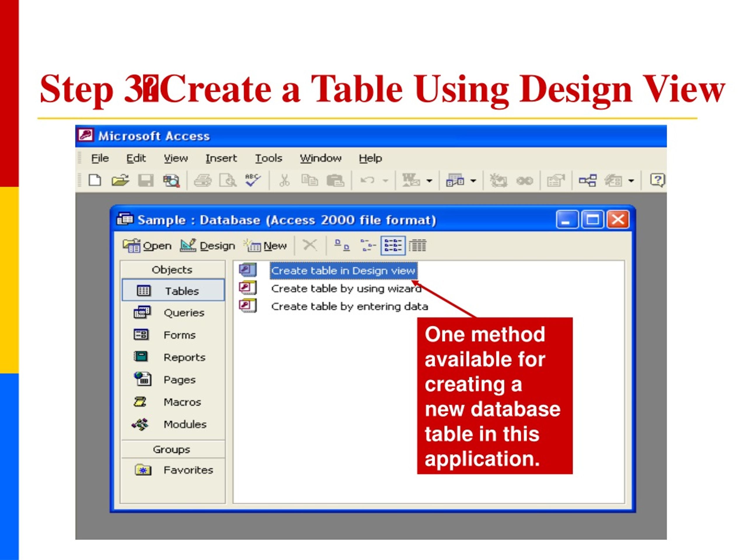747x560 pixels.
Task: Open the Help menu
Action: pos(371,158)
